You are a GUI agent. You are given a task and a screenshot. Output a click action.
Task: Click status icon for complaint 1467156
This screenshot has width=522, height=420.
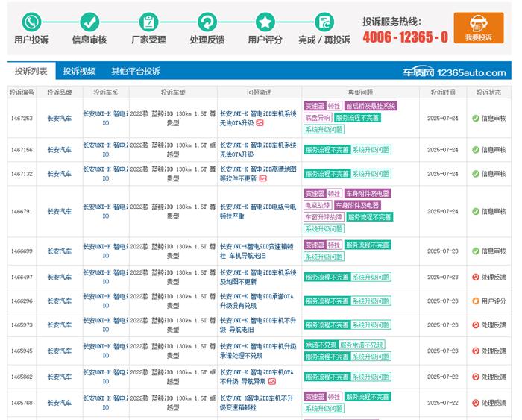coord(476,150)
